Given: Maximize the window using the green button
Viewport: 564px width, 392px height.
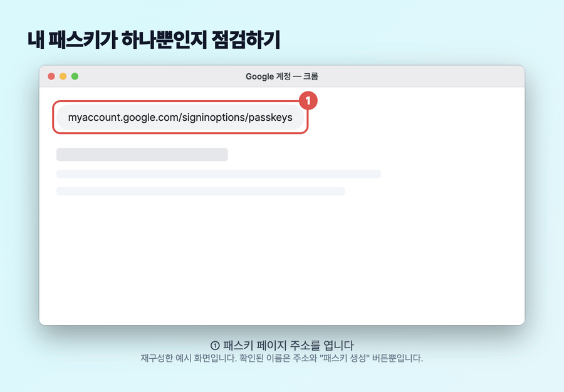Looking at the screenshot, I should pos(75,76).
